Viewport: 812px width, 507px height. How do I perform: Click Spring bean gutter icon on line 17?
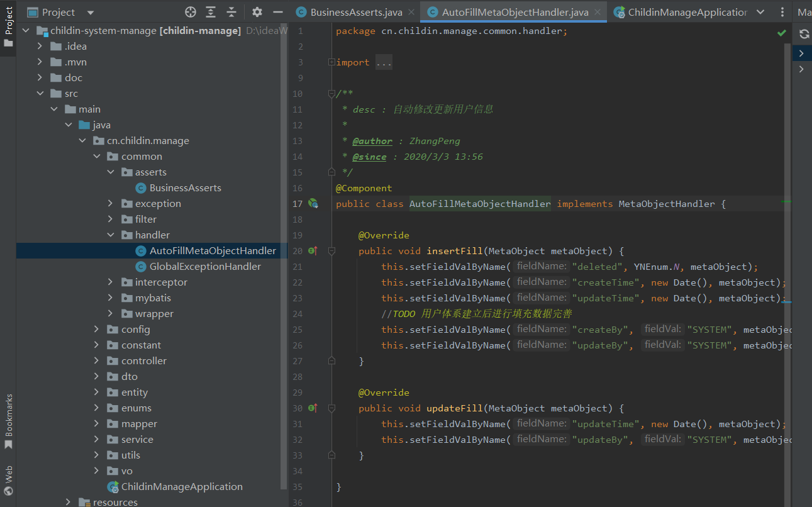tap(313, 204)
